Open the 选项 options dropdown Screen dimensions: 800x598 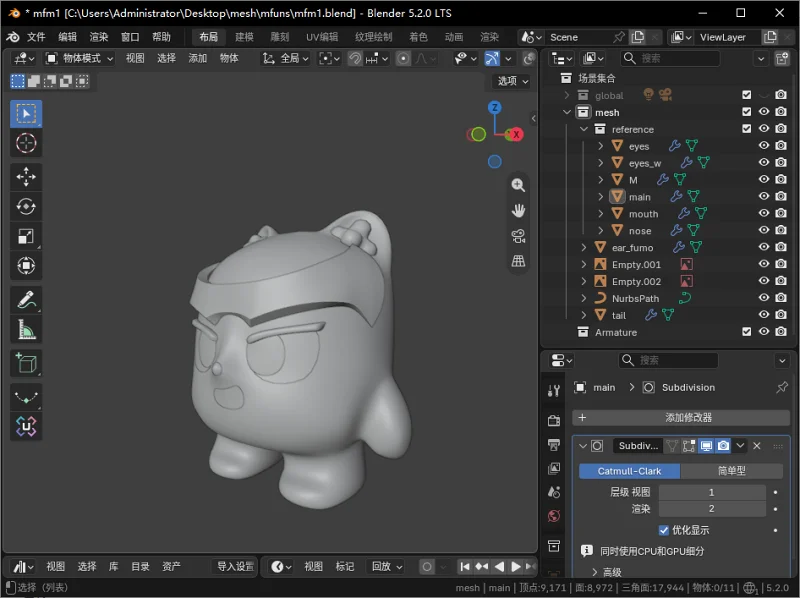(x=513, y=81)
